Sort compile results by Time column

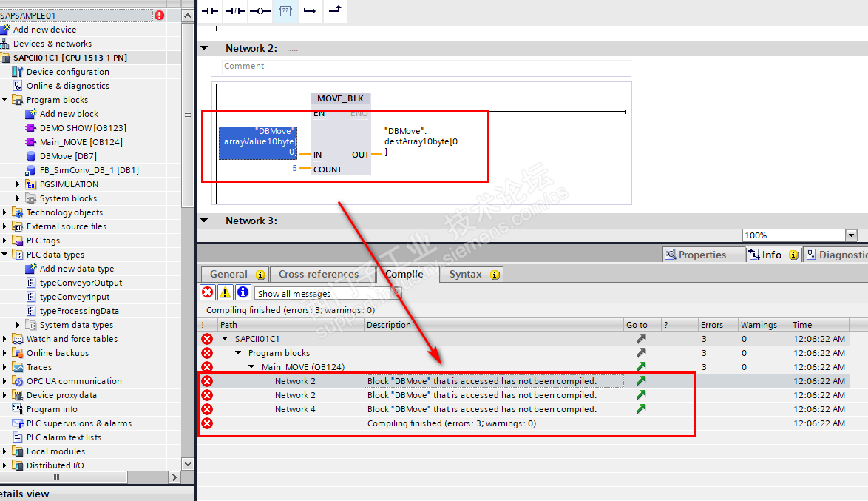pos(819,325)
